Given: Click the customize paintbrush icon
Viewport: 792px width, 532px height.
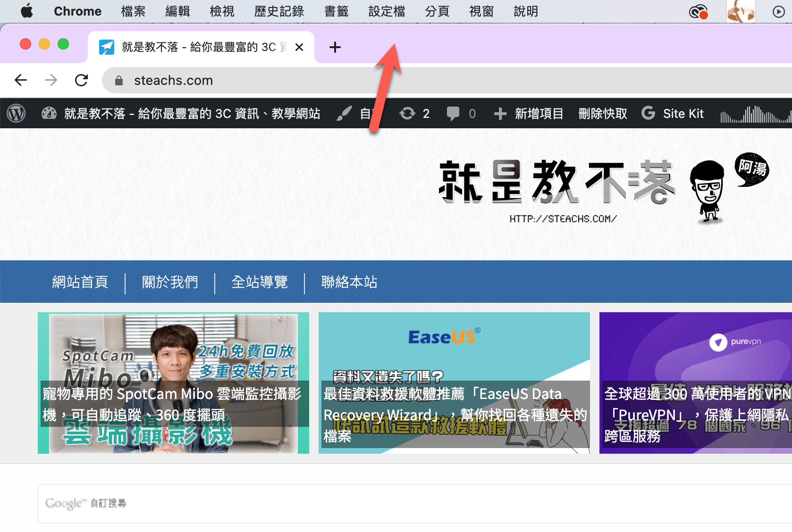Looking at the screenshot, I should [344, 114].
